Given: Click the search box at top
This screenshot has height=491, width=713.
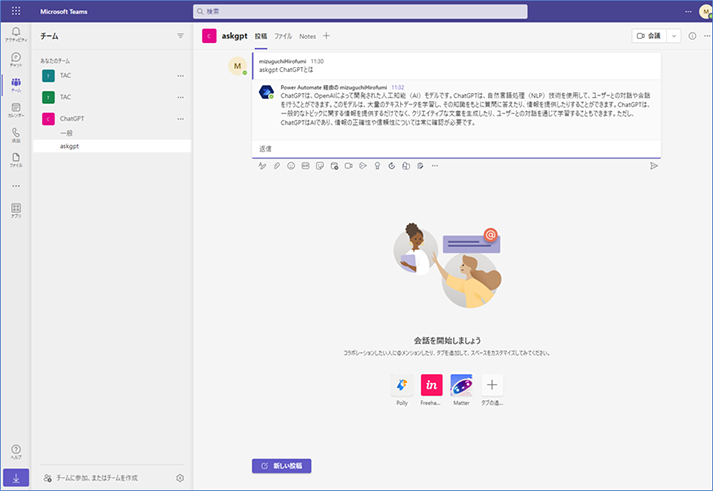Looking at the screenshot, I should pos(360,11).
